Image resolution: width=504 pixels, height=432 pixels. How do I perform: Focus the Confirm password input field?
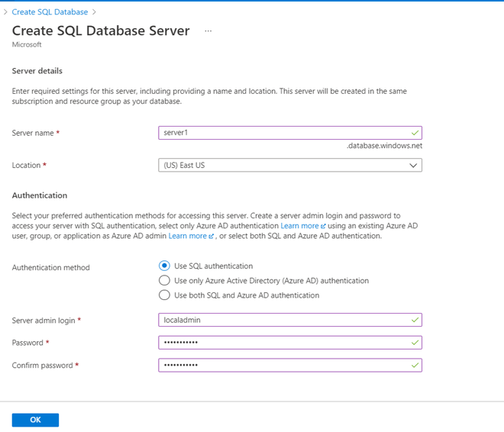tap(283, 366)
